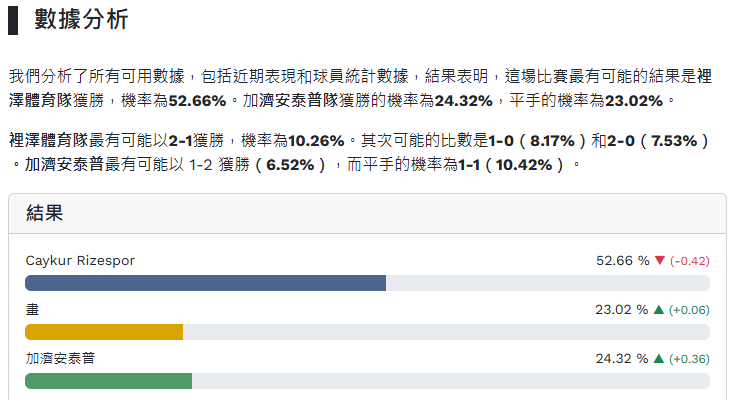Image resolution: width=737 pixels, height=400 pixels.
Task: Click the (-0.42) change value
Action: click(x=689, y=261)
